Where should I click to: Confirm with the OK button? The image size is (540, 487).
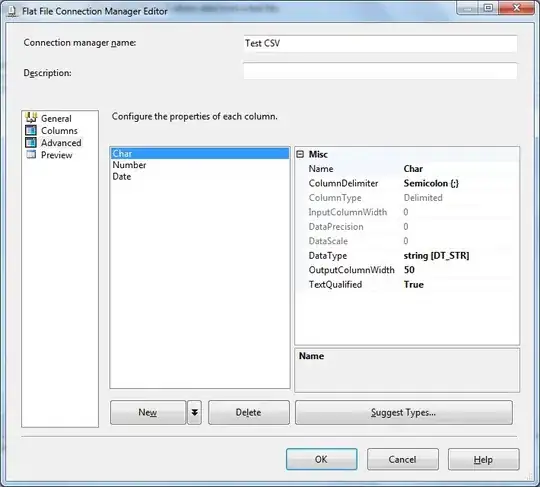321,459
